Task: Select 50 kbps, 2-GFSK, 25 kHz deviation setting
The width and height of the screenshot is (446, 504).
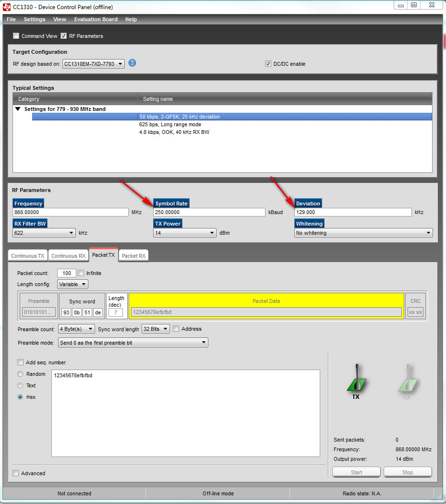Action: tap(232, 117)
